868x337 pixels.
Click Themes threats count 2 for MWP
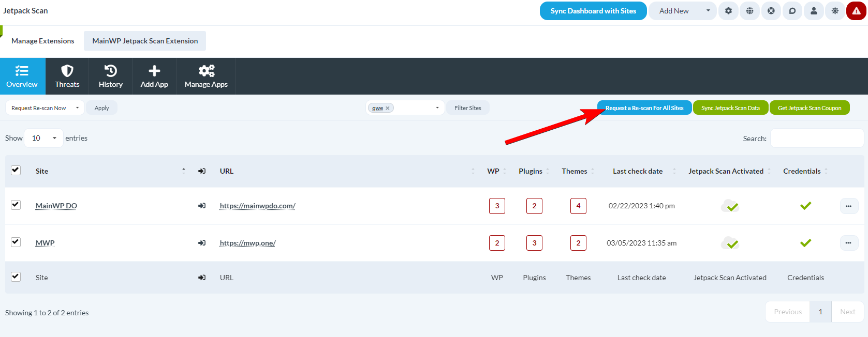tap(578, 243)
